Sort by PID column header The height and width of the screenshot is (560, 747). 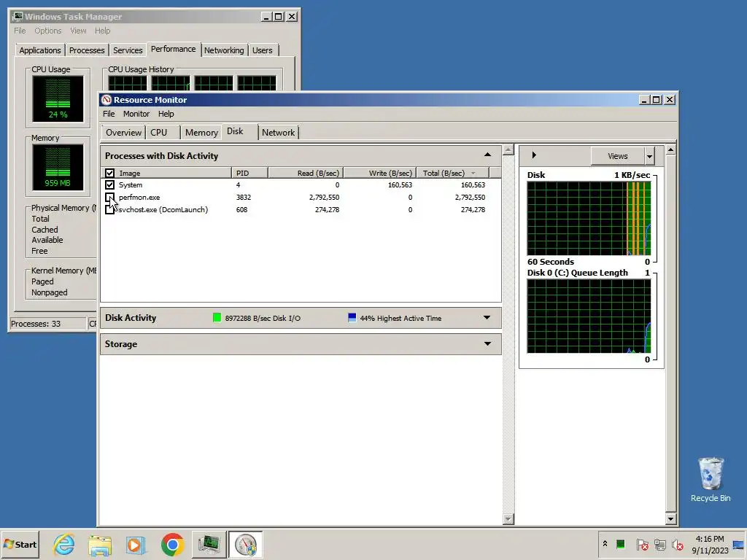[249, 173]
